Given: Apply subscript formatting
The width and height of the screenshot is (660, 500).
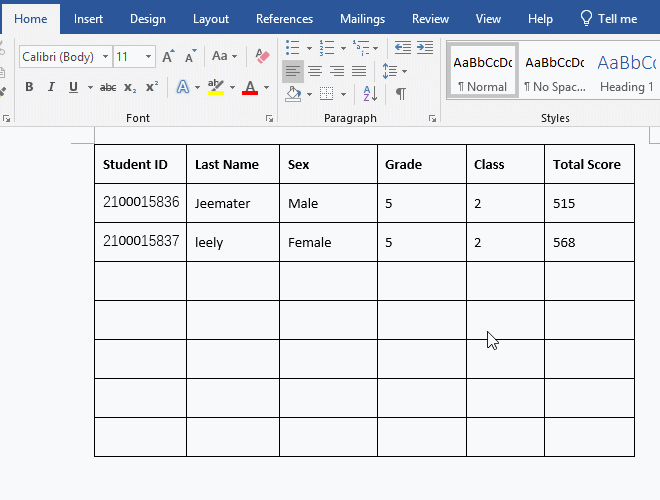Looking at the screenshot, I should click(x=131, y=88).
